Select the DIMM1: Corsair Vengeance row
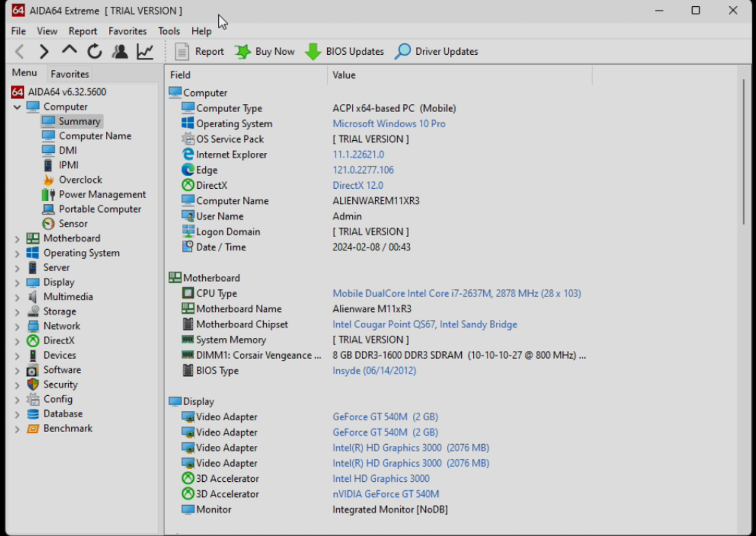 (378, 355)
